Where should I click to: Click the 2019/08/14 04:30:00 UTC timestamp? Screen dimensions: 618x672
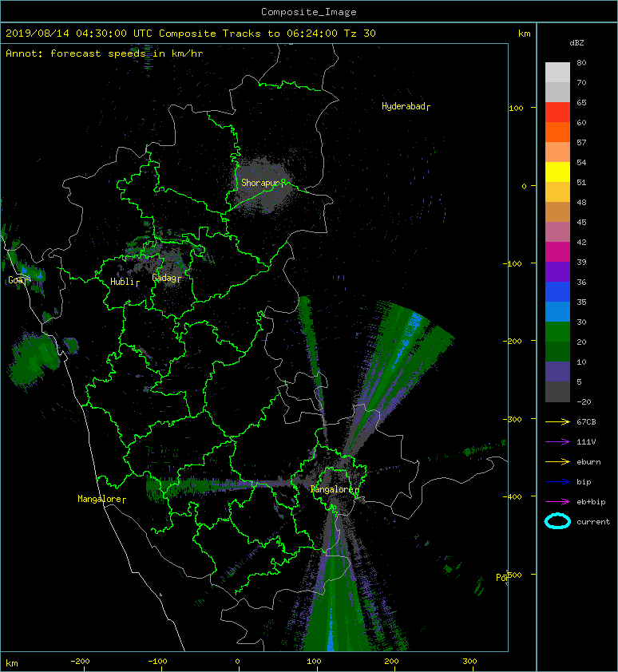click(79, 34)
